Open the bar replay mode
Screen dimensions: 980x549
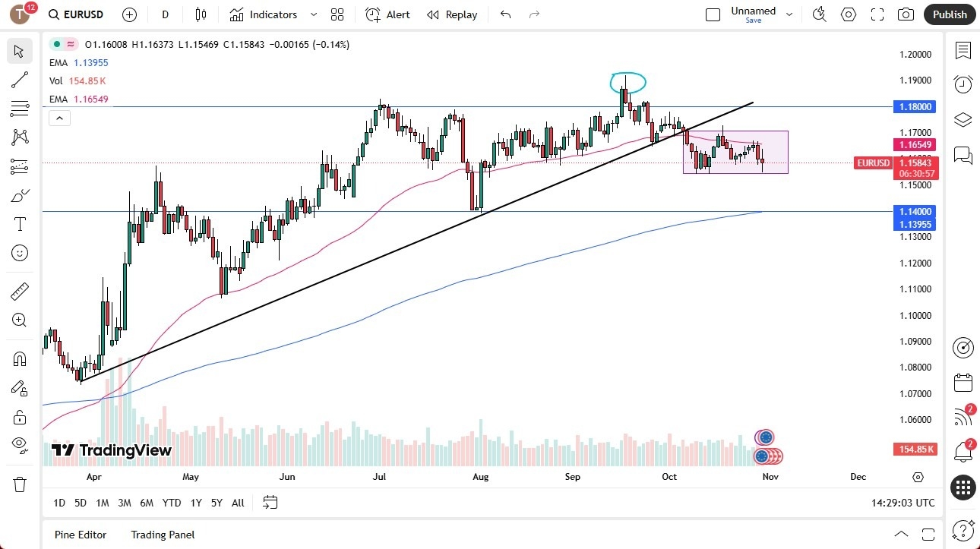[452, 14]
